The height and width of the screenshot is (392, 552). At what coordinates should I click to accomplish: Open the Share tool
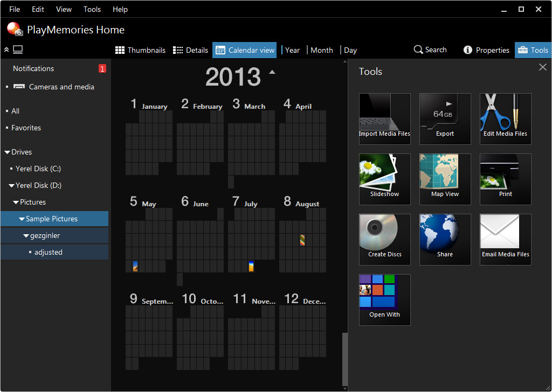[x=445, y=240]
